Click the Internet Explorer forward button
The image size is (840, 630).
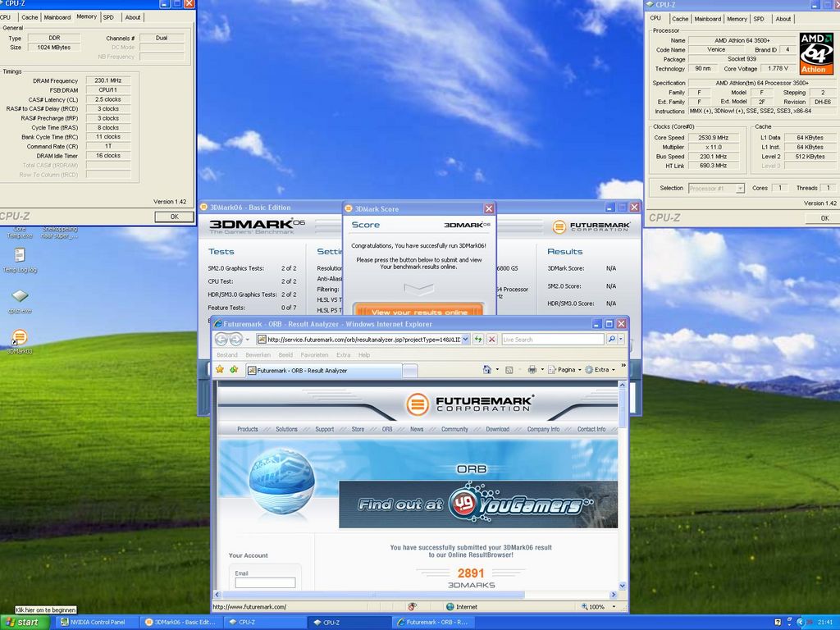tap(235, 339)
